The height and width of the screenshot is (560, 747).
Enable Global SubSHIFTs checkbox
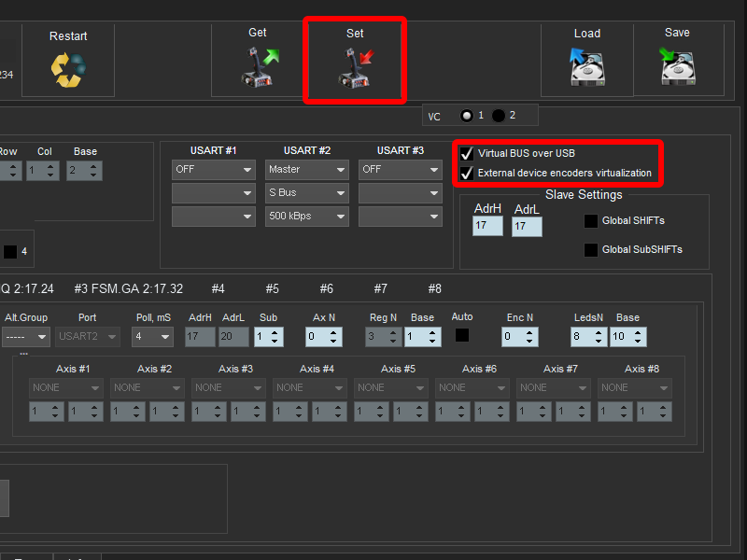click(x=590, y=250)
